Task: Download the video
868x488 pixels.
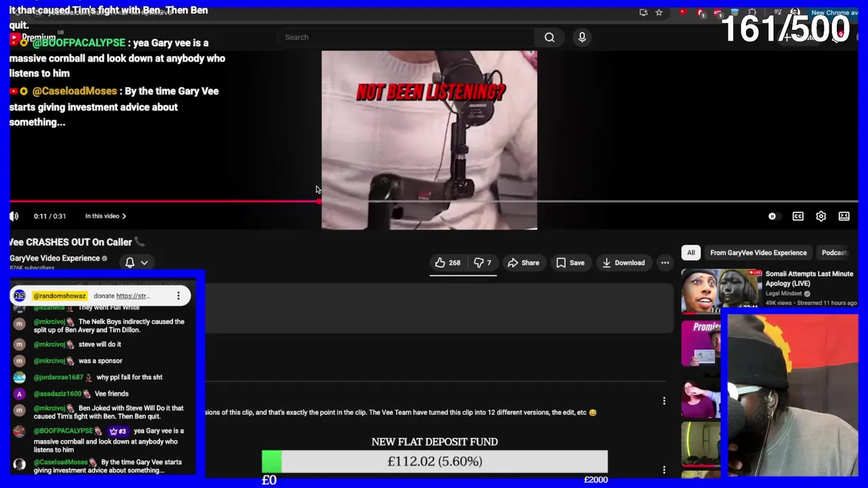Action: pos(623,263)
